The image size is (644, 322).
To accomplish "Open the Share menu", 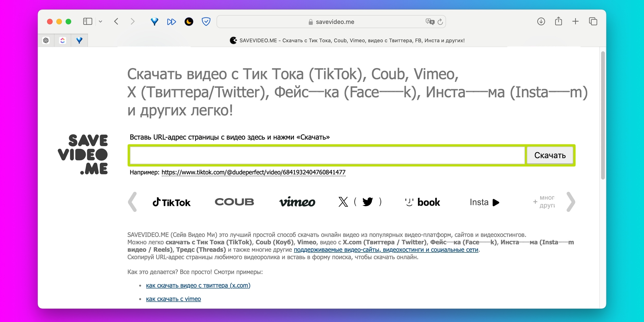I will point(558,21).
